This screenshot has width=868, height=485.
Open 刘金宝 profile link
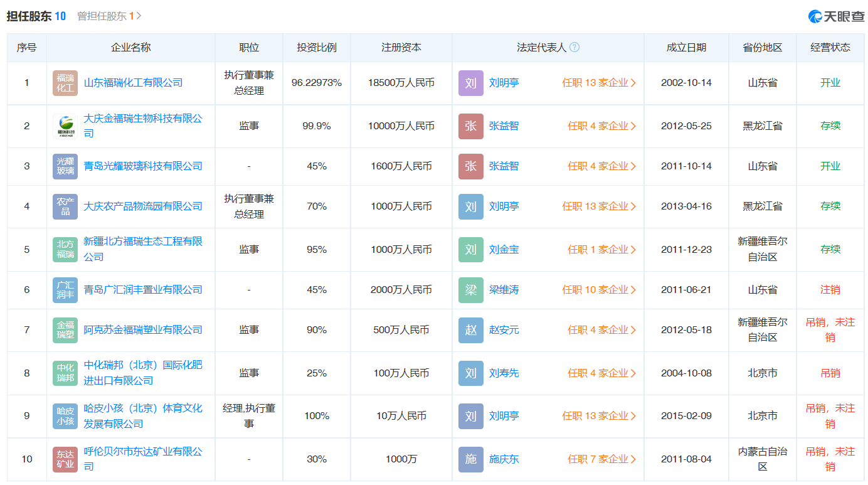point(504,250)
